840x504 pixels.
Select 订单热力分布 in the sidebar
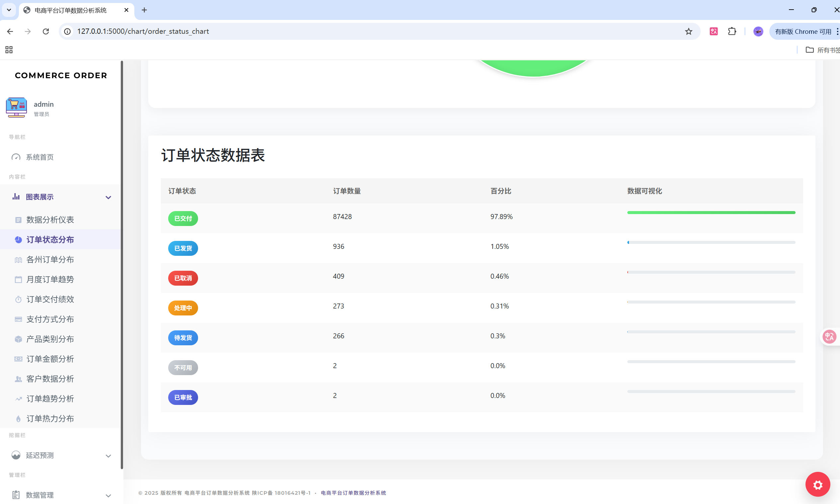point(50,419)
